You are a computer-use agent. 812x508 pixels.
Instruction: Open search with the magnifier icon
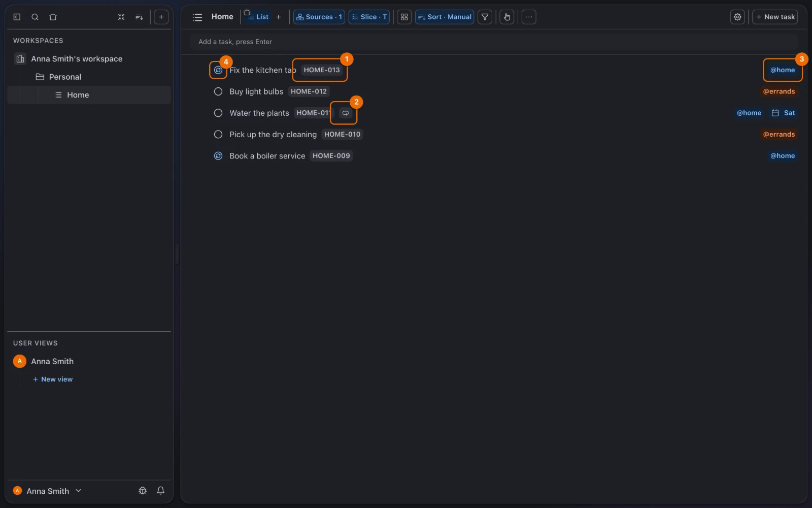tap(35, 17)
